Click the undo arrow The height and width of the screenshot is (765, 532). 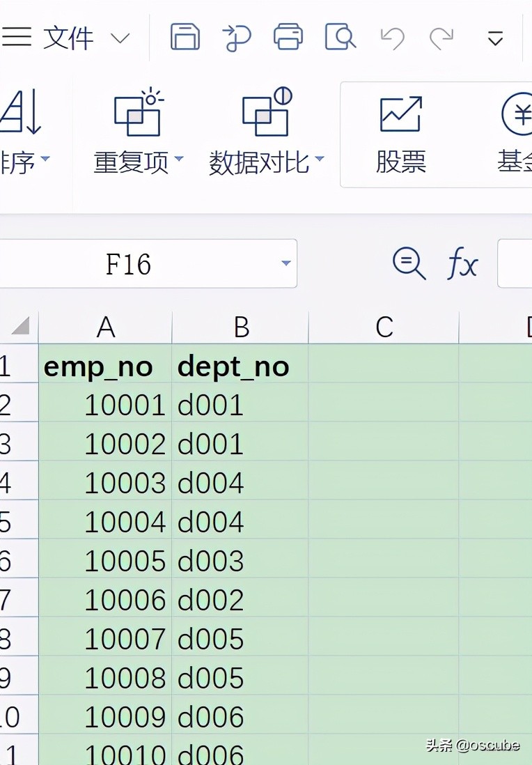(x=393, y=38)
